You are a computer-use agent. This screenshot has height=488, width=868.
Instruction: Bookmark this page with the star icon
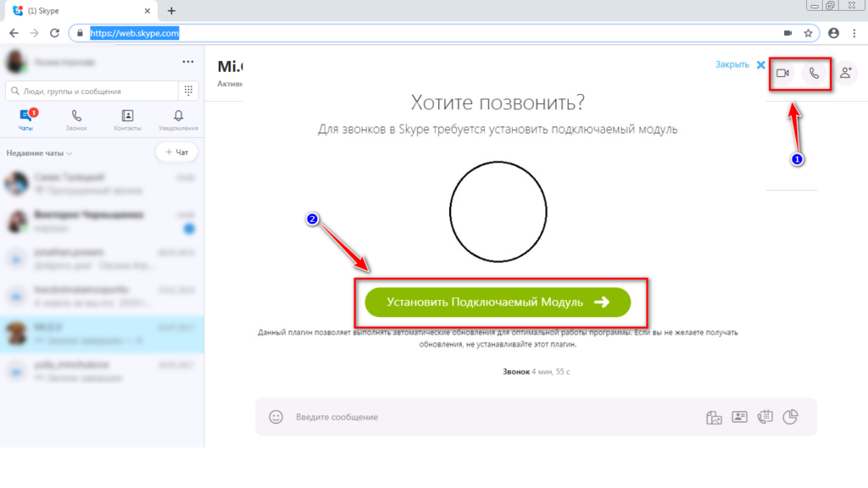pos(809,33)
